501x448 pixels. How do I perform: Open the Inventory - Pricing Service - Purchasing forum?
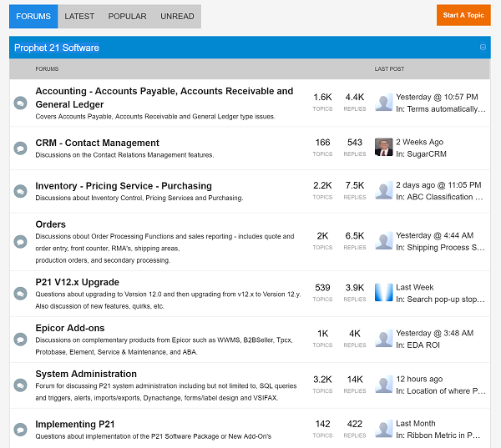point(124,186)
